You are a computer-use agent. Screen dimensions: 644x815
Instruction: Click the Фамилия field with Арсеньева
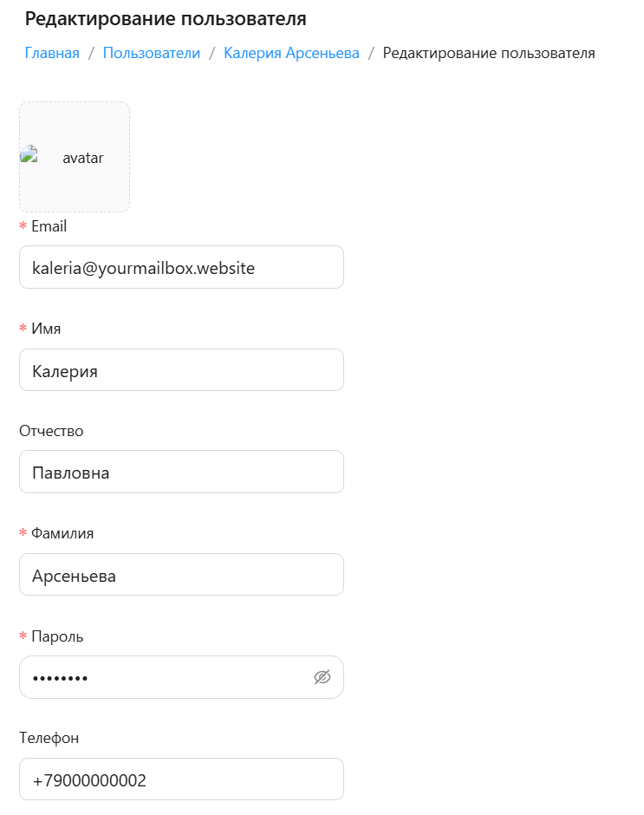[x=181, y=575]
